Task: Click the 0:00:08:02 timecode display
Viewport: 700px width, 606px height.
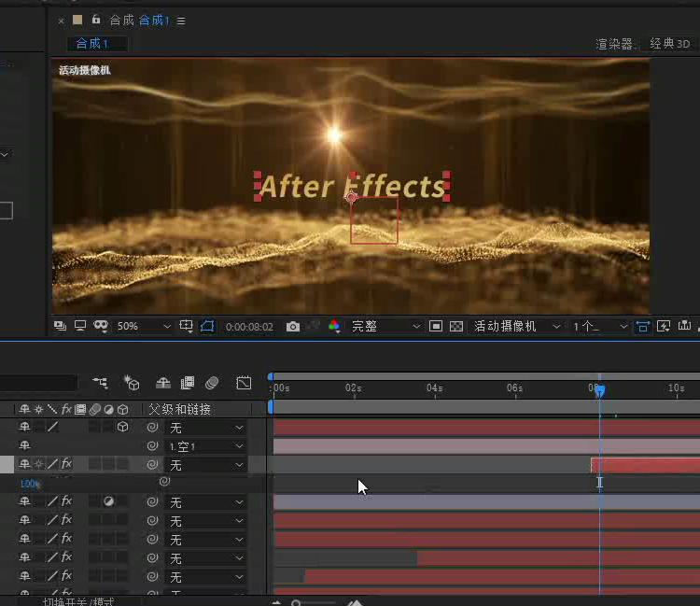Action: pyautogui.click(x=249, y=327)
